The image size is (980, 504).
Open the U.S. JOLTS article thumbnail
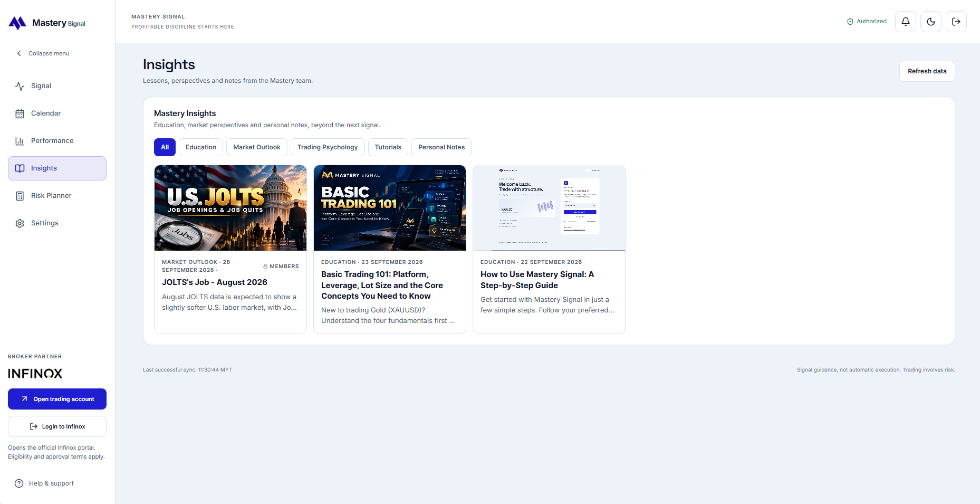tap(230, 208)
